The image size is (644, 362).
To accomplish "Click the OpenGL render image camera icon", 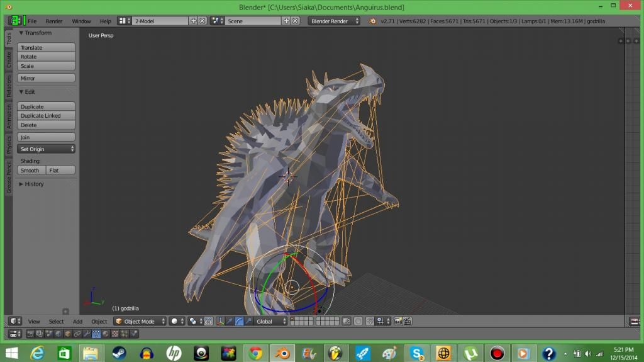I will point(398,321).
